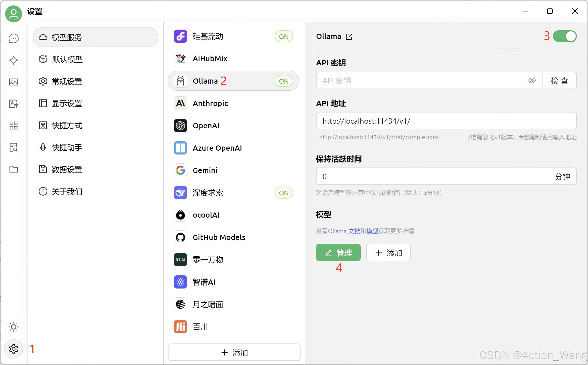The image size is (588, 365).
Task: Click the ocoolAI provider logo
Action: (180, 215)
